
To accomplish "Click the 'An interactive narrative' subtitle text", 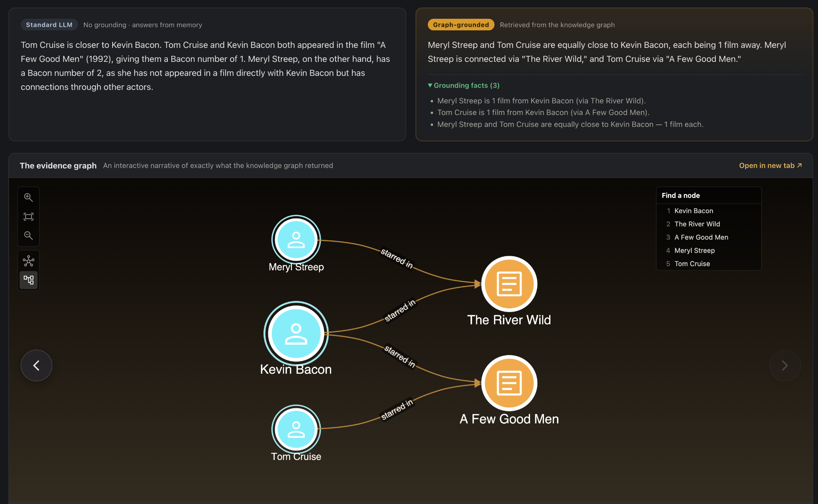I will [218, 166].
